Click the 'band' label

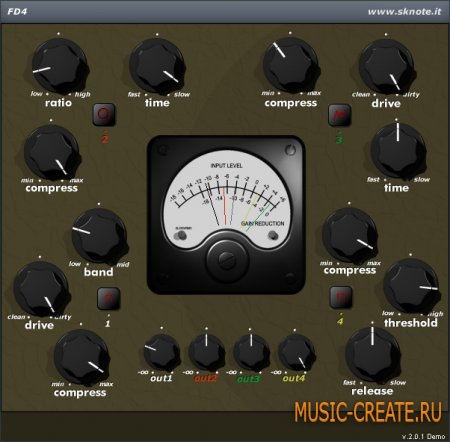tap(98, 272)
